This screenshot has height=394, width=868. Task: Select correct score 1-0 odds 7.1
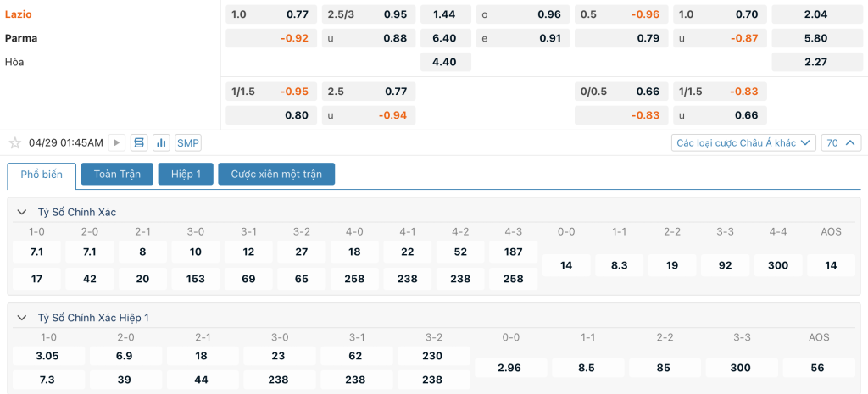click(x=36, y=252)
